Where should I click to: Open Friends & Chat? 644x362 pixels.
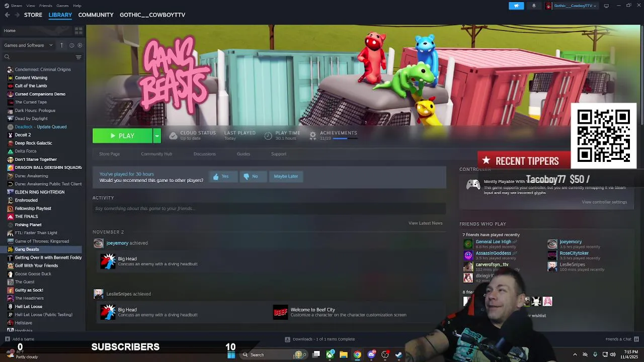(622, 339)
